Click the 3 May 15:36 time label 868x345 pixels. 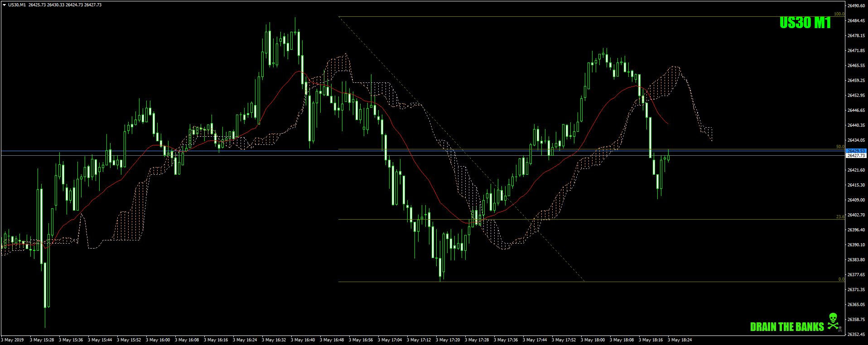point(71,340)
